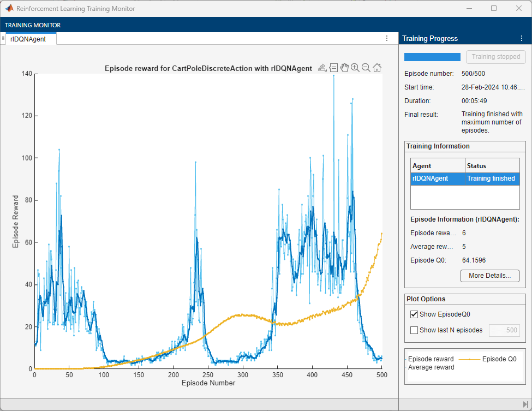Viewport: 532px width, 411px height.
Task: Open the axes export menu icon
Action: pos(322,68)
